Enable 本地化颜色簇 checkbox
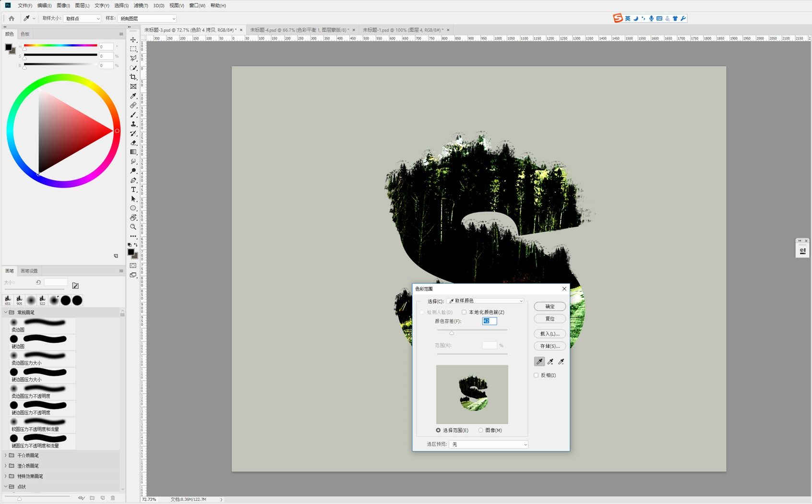Image resolution: width=812 pixels, height=504 pixels. point(464,312)
